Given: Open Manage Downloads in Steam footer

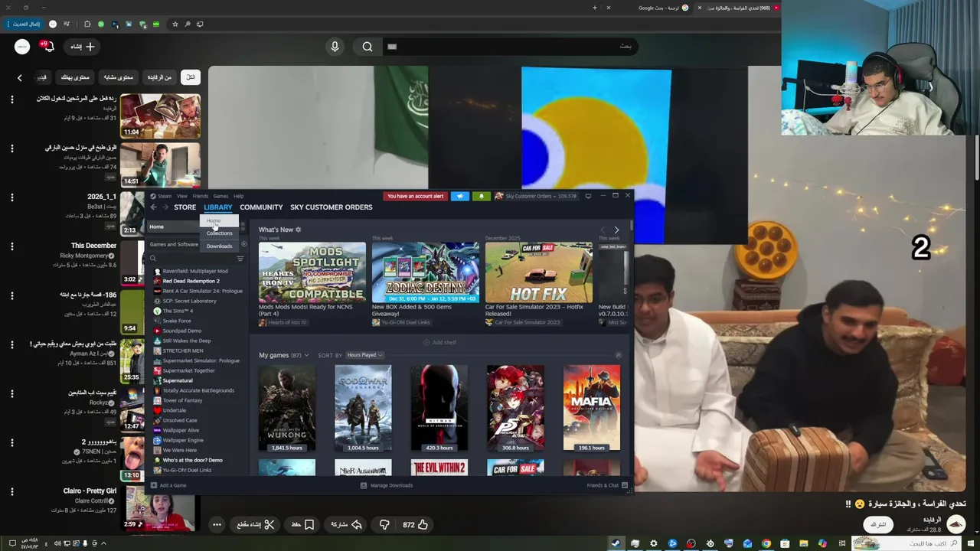Looking at the screenshot, I should click(x=387, y=485).
